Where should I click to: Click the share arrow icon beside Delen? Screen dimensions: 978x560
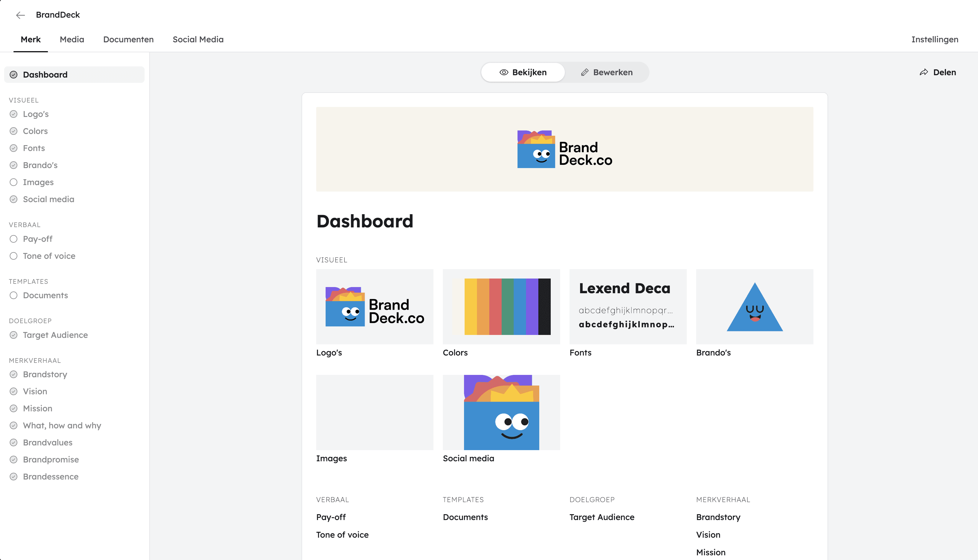tap(924, 72)
